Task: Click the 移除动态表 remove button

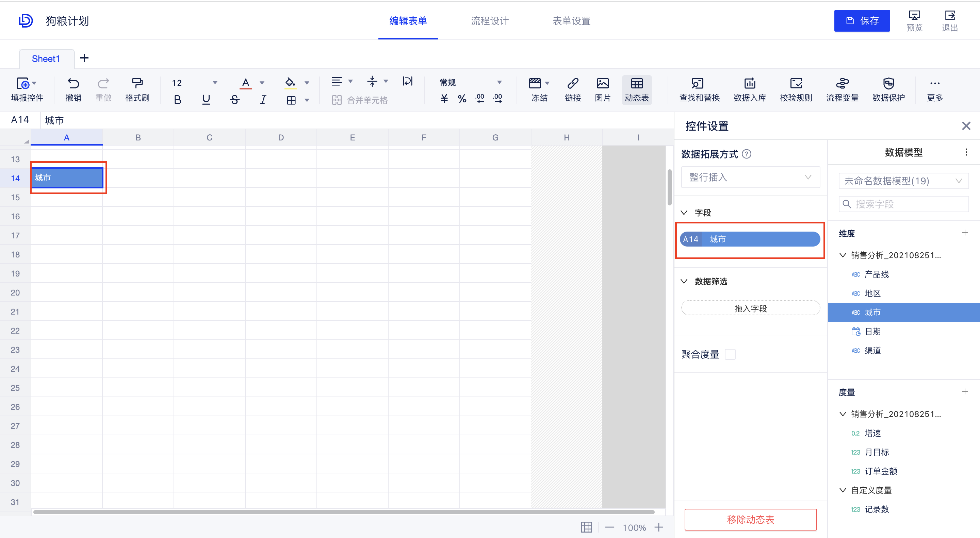Action: (750, 519)
